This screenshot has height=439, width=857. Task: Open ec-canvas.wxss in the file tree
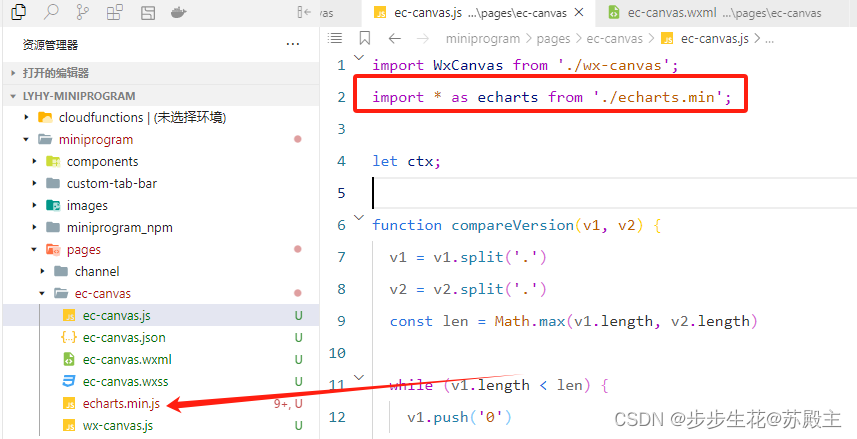click(x=161, y=382)
